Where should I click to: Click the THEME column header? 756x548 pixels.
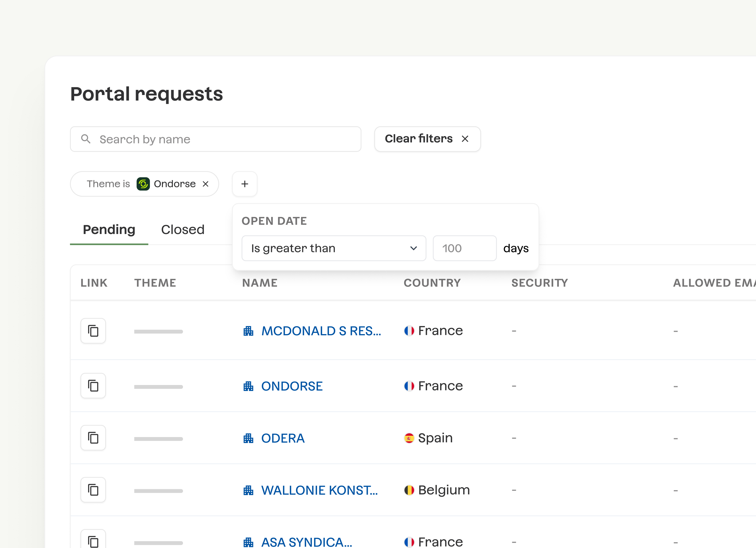click(155, 283)
